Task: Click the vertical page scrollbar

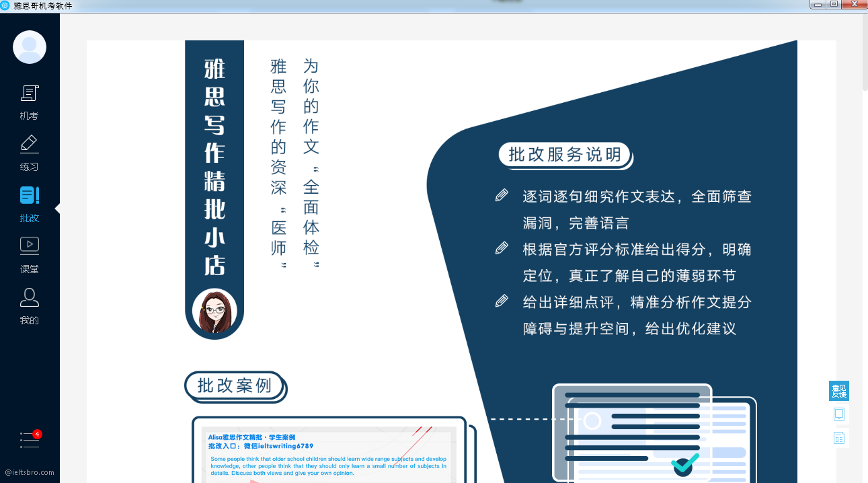Action: tap(865, 52)
